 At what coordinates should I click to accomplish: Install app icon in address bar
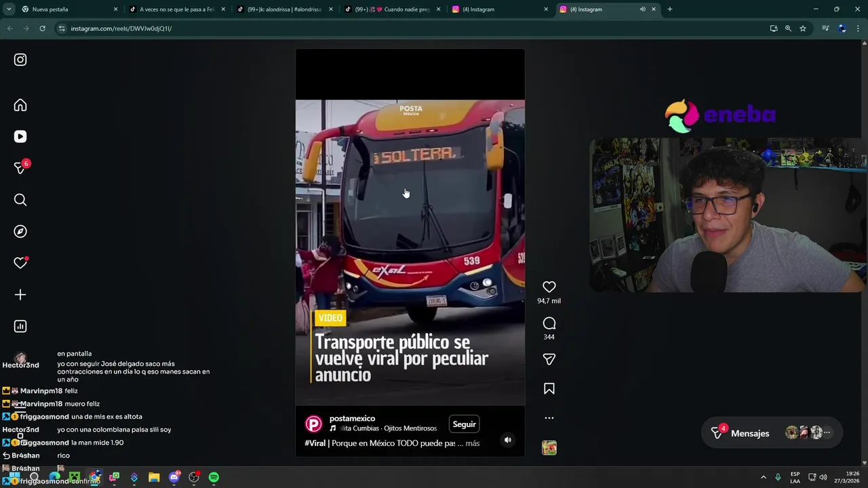[774, 28]
